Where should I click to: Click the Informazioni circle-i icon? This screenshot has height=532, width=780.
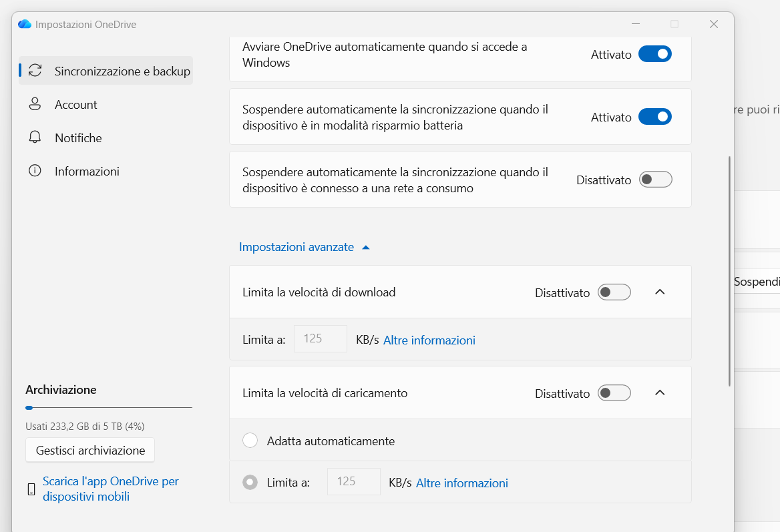tap(35, 171)
